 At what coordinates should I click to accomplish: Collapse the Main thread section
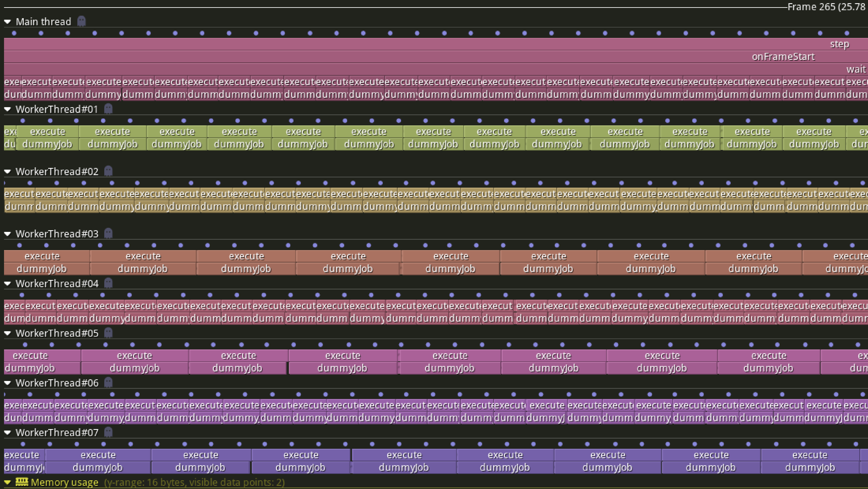click(x=7, y=22)
